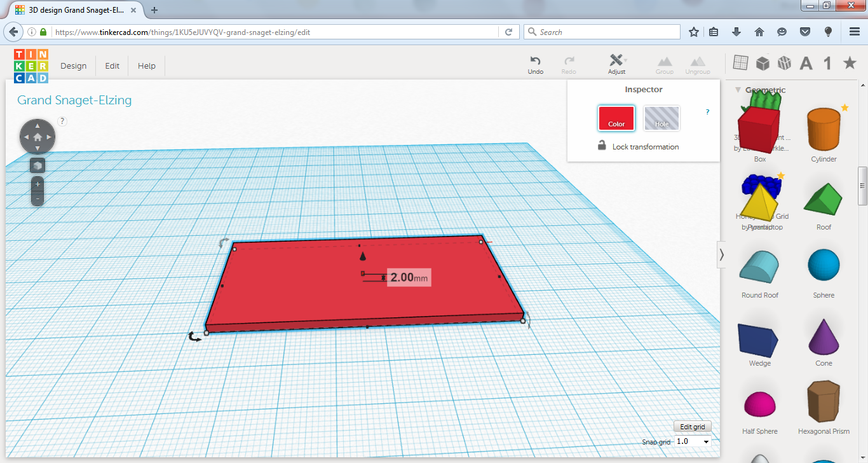Click the Grand Snaget-Elzing design title
This screenshot has width=868, height=463.
74,100
